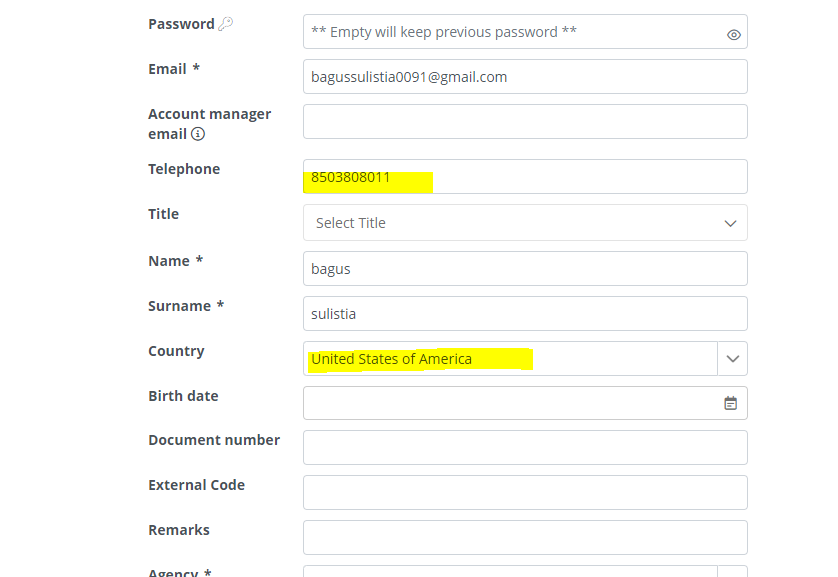Expand the Agency dropdown
This screenshot has width=838, height=577.
coord(733,572)
